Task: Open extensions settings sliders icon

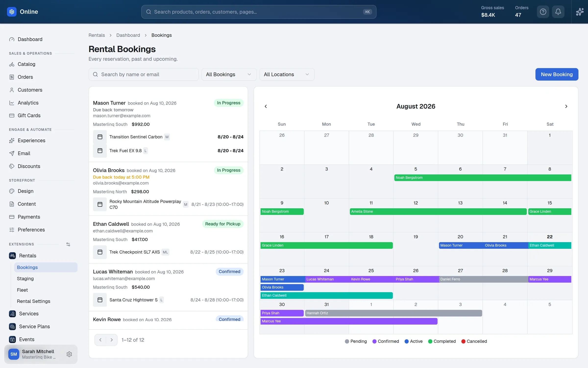Action: point(68,244)
